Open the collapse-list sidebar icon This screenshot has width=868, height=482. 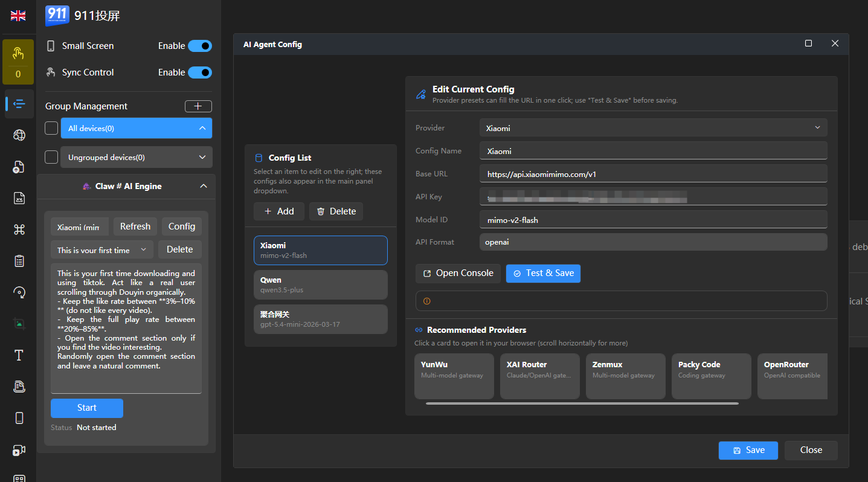click(x=19, y=103)
